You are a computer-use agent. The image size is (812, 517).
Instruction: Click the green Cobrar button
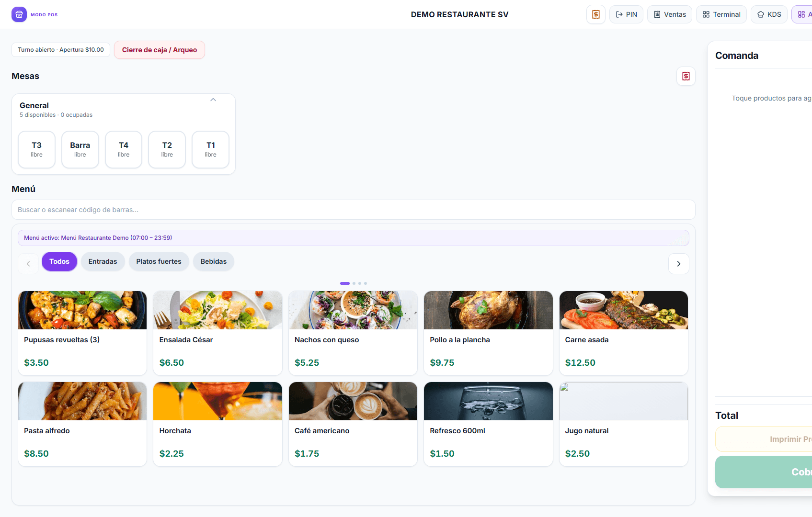[x=764, y=472]
